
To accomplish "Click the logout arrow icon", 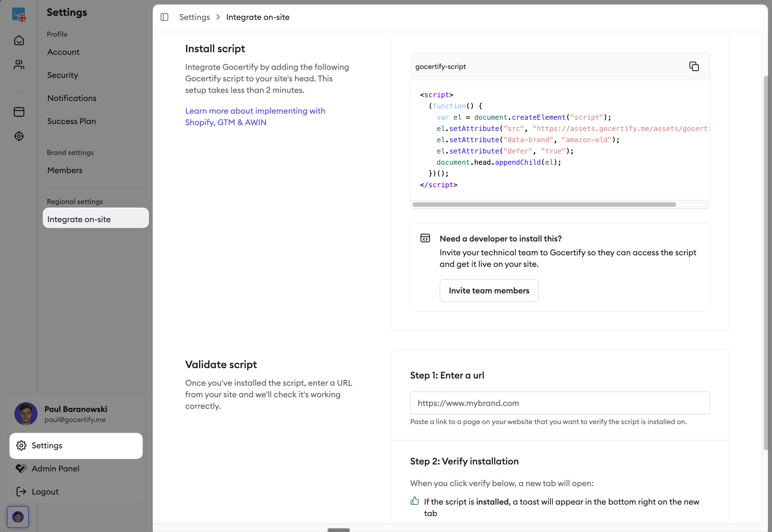I will click(x=21, y=491).
